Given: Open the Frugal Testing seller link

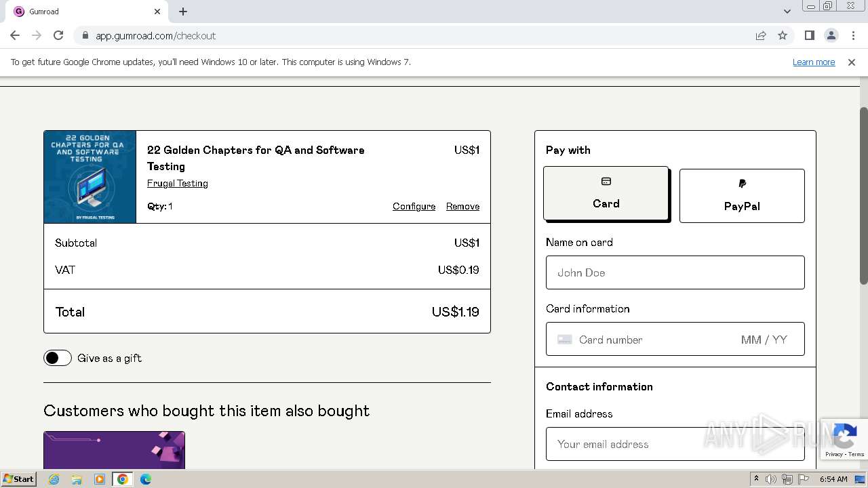Looking at the screenshot, I should [x=178, y=183].
